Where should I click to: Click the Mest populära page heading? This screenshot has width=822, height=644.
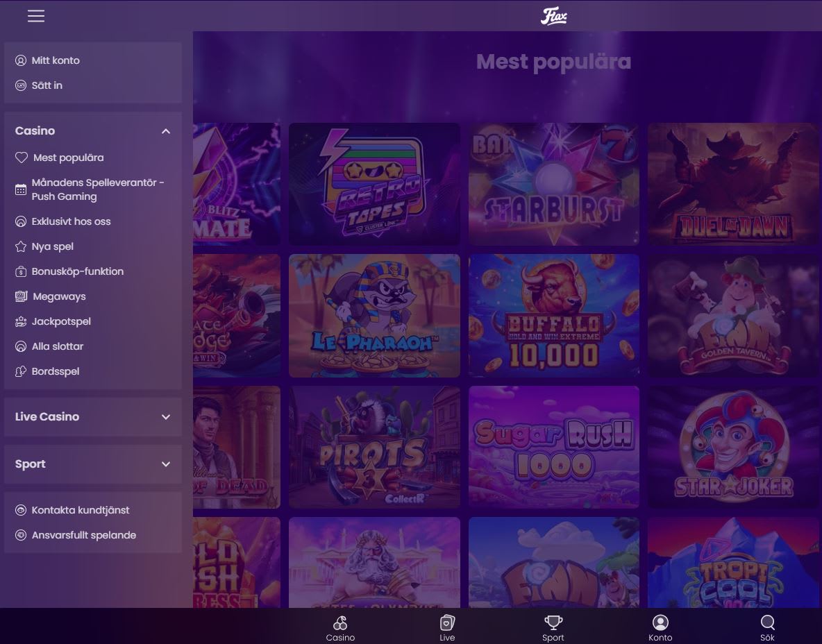553,62
